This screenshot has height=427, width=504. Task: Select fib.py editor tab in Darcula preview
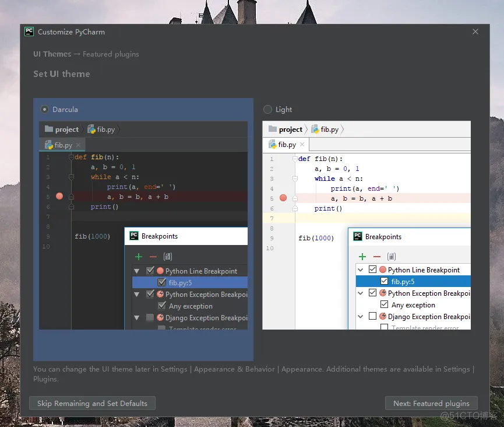pos(62,145)
